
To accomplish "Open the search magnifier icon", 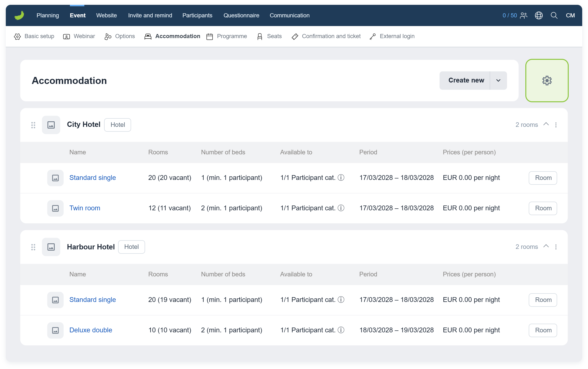I will click(554, 15).
